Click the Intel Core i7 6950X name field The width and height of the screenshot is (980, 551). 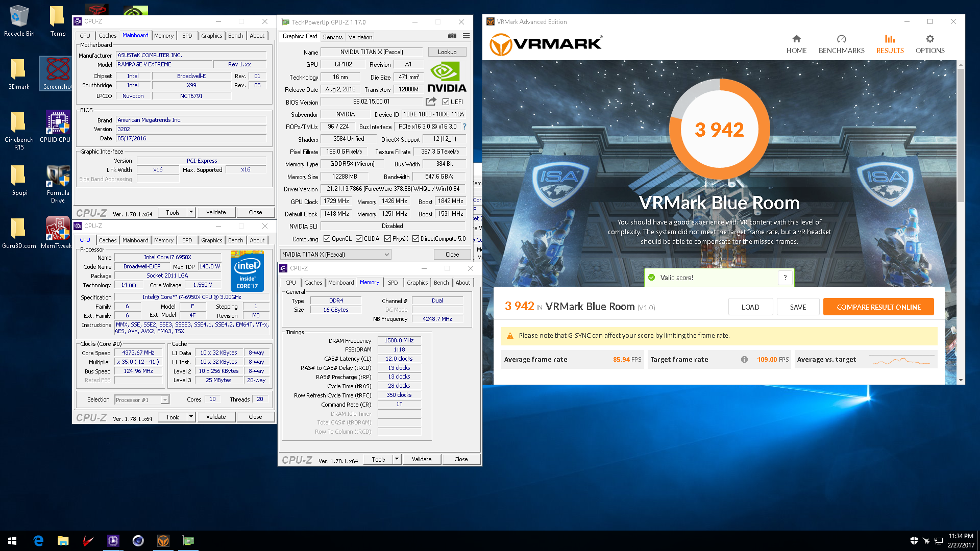click(167, 257)
